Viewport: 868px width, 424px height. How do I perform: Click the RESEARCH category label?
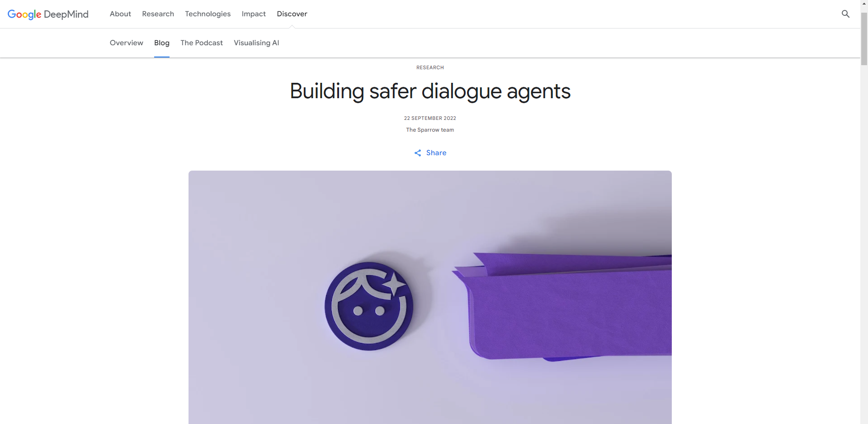430,67
